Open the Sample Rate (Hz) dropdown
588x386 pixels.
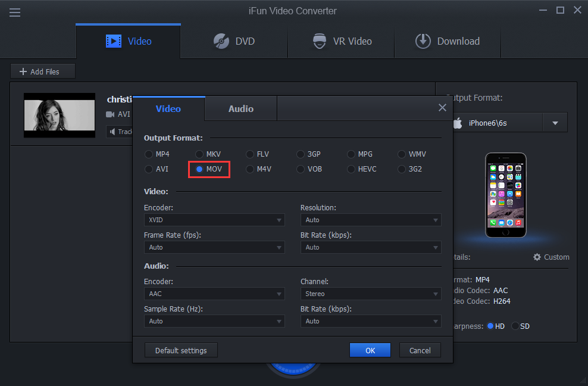[214, 321]
